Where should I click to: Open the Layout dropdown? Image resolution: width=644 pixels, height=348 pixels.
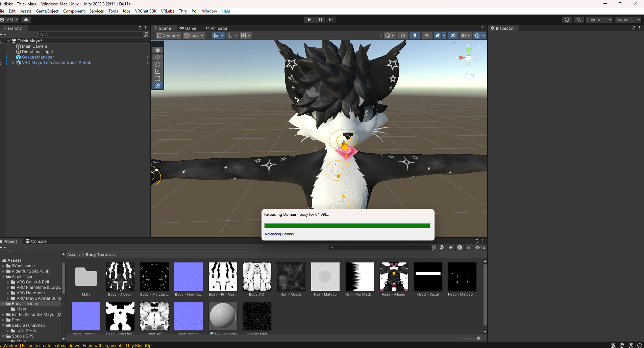click(627, 20)
